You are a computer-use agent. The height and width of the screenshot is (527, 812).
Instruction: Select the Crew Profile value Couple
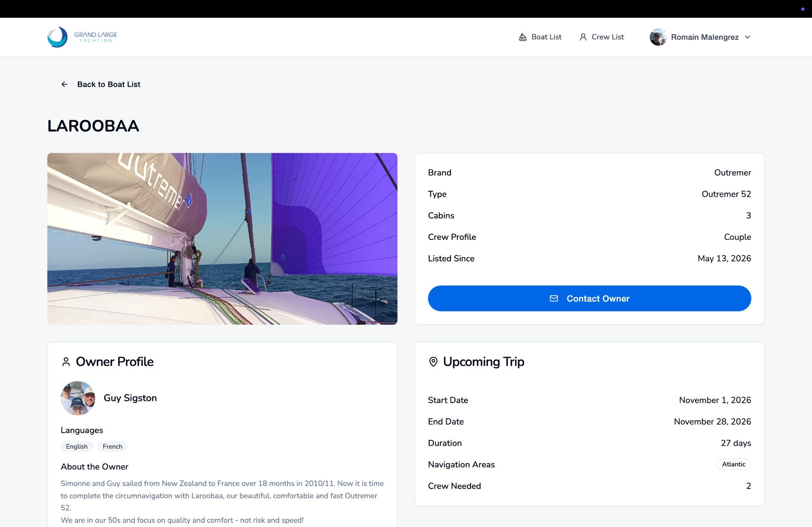pos(738,237)
